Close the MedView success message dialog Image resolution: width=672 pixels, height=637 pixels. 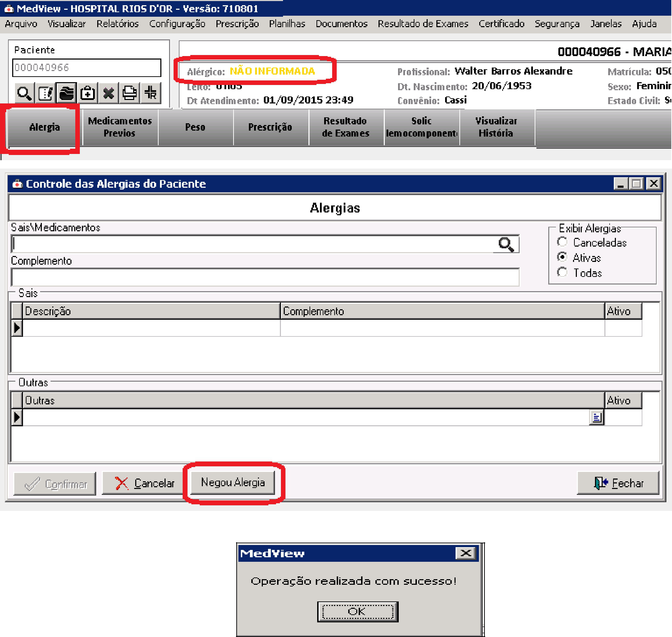[x=466, y=553]
